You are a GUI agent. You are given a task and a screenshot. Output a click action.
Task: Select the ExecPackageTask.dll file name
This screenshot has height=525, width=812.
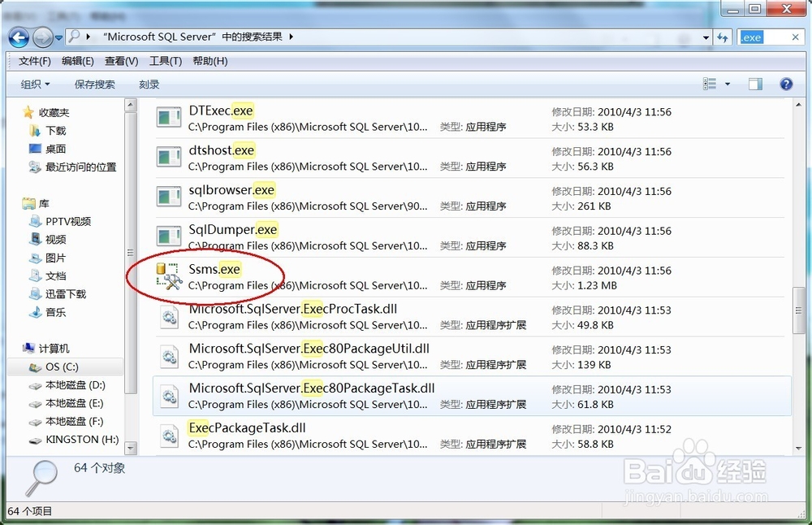coord(247,428)
